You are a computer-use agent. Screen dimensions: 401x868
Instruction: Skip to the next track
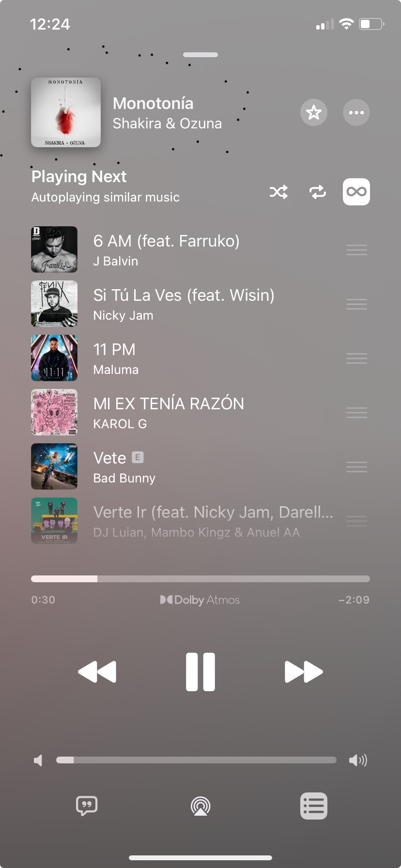[x=304, y=672]
